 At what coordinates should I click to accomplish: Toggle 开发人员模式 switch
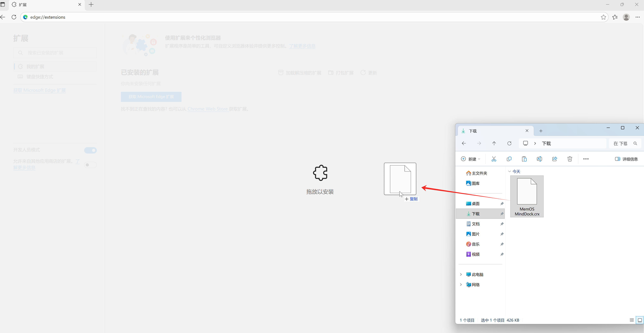[90, 150]
